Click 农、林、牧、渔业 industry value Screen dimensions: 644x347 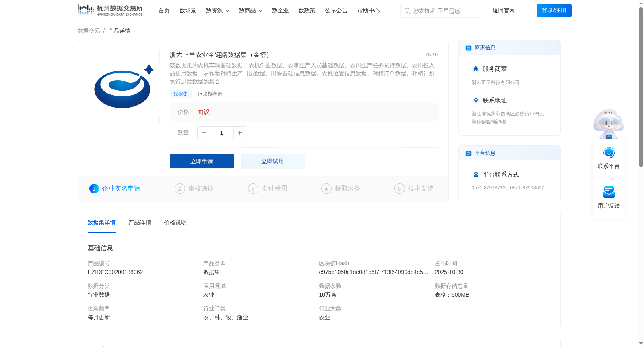pyautogui.click(x=225, y=318)
